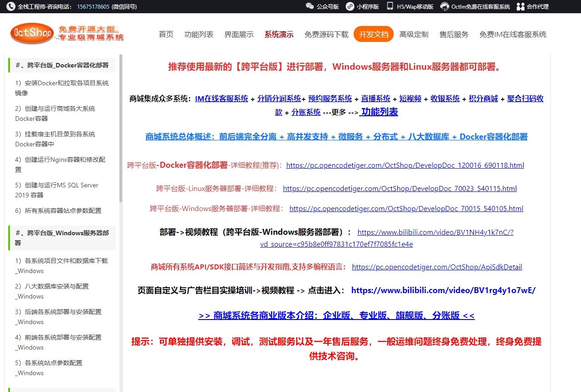Open 5）创建与运行MS SQL Server 2019 容器
The width and height of the screenshot is (581, 392).
click(57, 190)
